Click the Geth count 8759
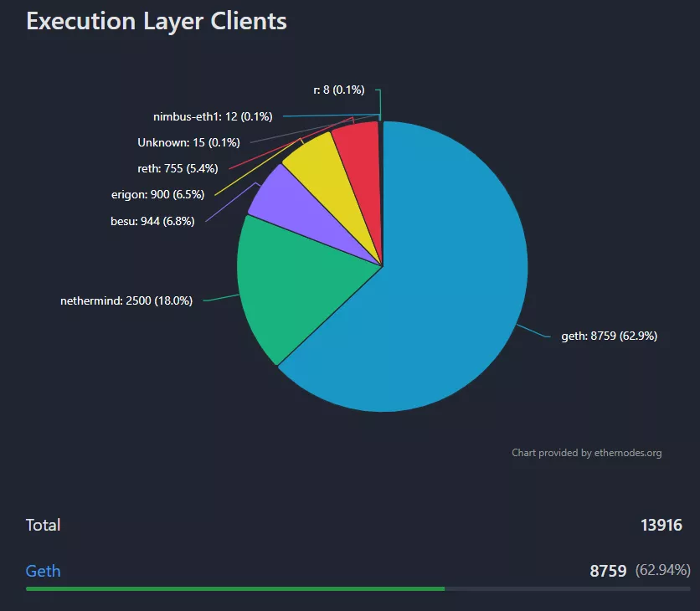This screenshot has width=700, height=611. coord(608,572)
